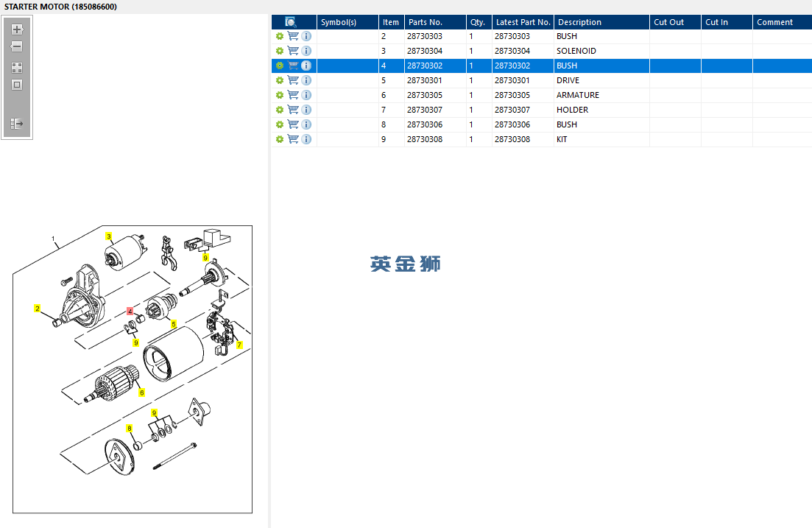Select the KIT description cell
This screenshot has width=812, height=528.
[601, 139]
